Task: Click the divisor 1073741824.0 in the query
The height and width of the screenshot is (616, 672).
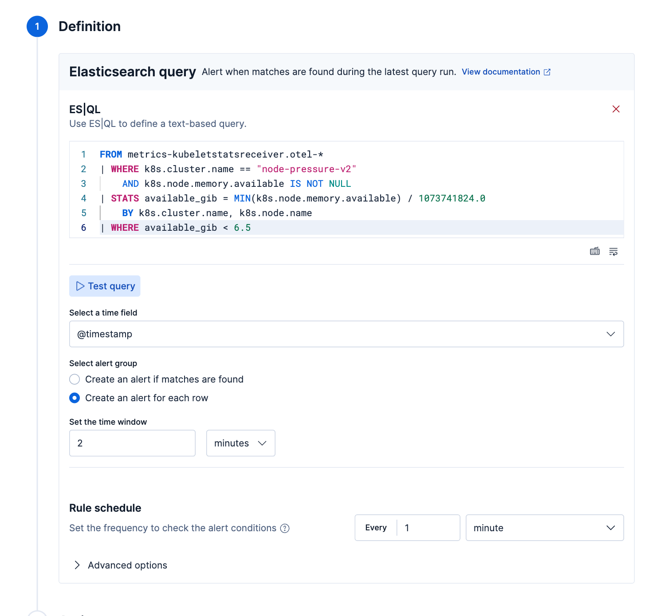Action: pyautogui.click(x=452, y=198)
